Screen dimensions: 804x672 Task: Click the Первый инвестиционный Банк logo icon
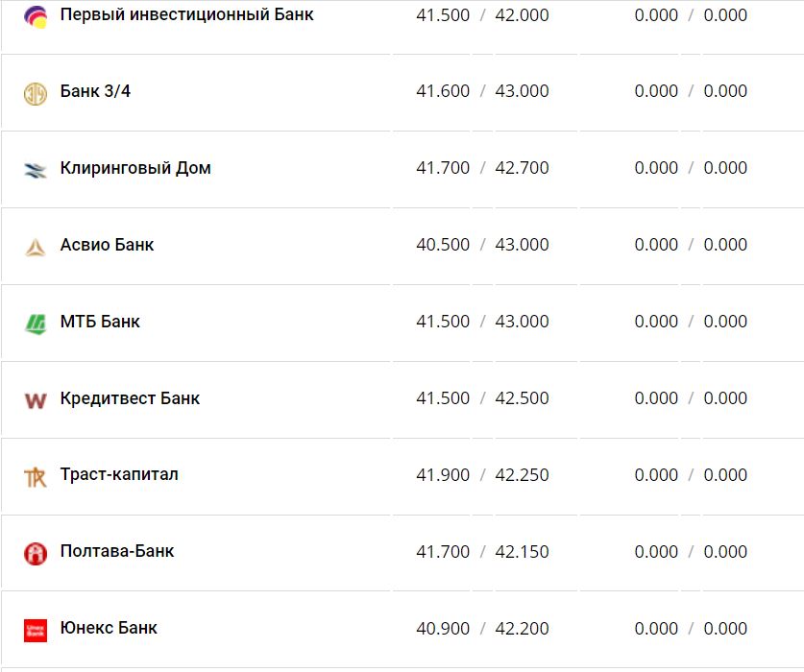[x=36, y=16]
